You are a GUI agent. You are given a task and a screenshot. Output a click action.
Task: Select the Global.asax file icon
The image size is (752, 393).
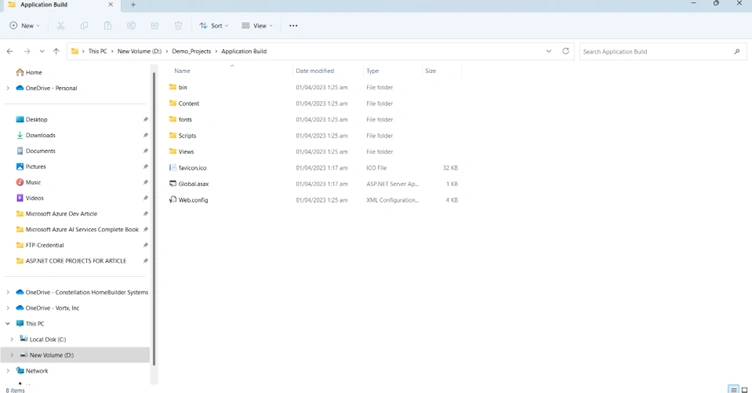tap(173, 183)
